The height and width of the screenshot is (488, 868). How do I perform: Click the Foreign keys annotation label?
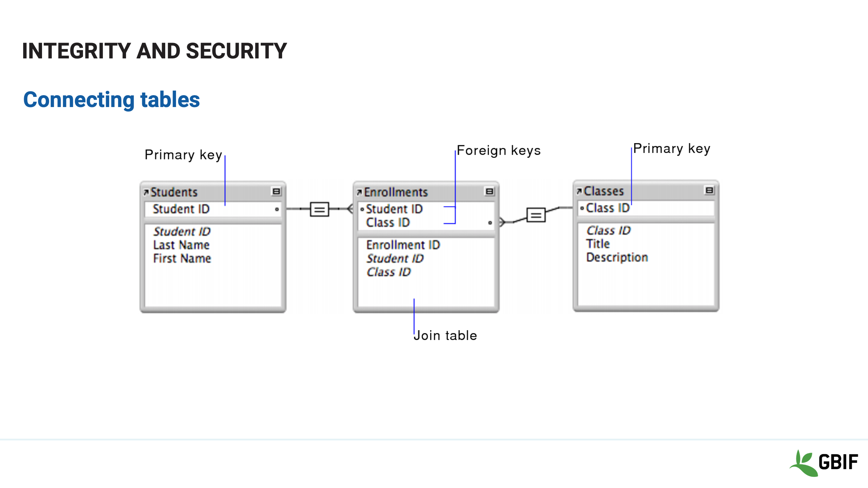(499, 150)
